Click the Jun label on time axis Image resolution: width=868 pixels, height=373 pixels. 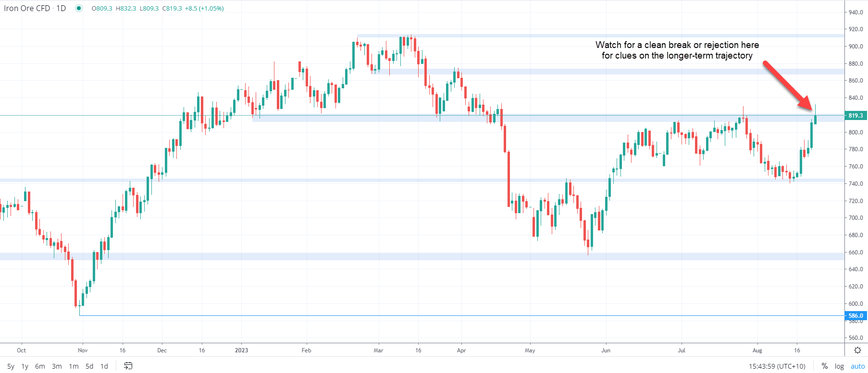click(606, 350)
